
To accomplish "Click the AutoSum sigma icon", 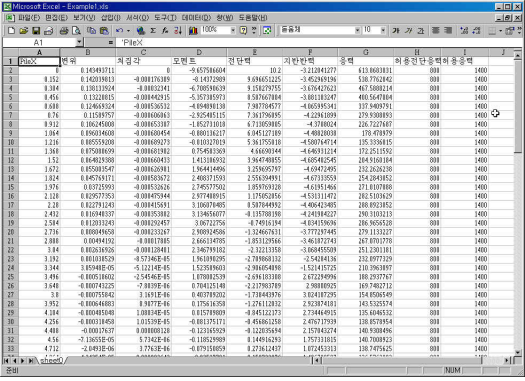I will point(153,31).
